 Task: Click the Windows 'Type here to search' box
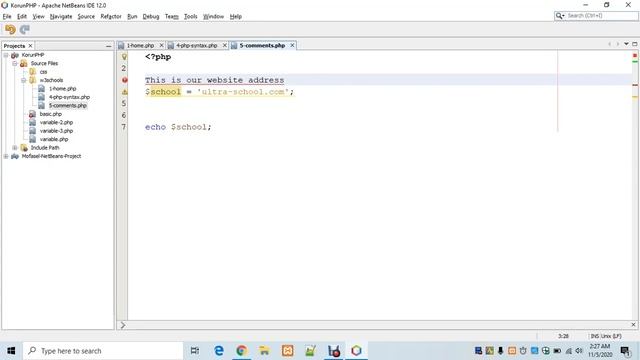[103, 351]
